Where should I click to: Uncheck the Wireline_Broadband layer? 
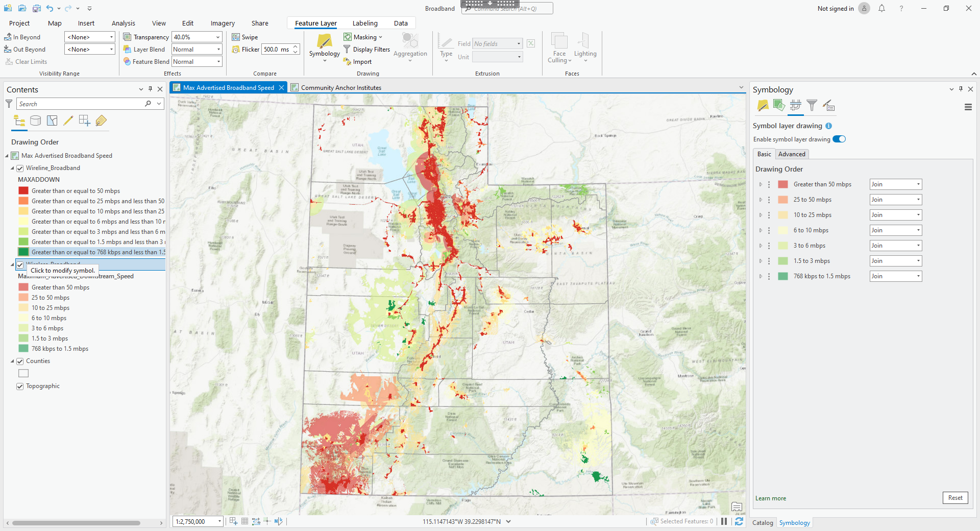(20, 168)
